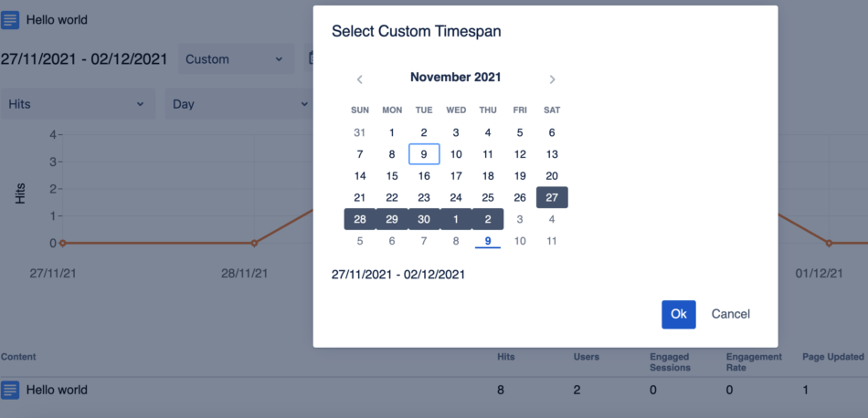
Task: Go to previous month with left chevron
Action: point(360,79)
